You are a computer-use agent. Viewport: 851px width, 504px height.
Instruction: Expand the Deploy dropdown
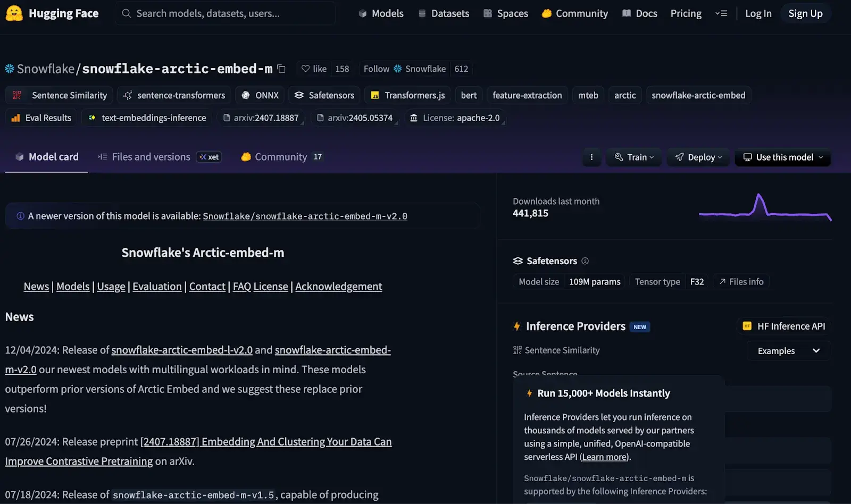pos(698,157)
